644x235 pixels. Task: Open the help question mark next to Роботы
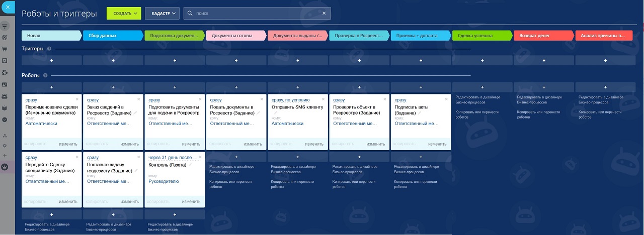click(45, 76)
